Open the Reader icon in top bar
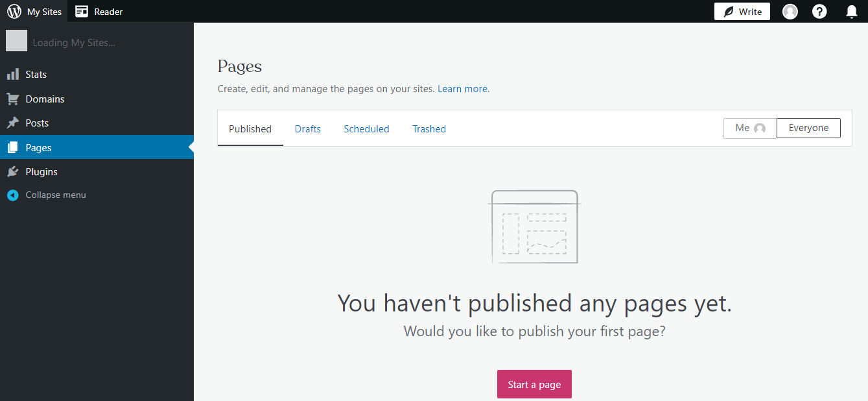This screenshot has height=401, width=868. [82, 12]
